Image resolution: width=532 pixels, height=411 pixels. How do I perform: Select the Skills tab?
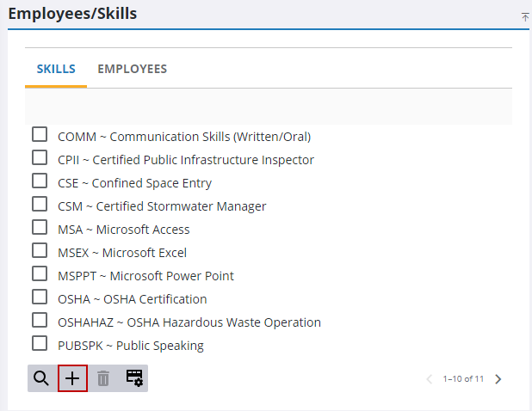click(56, 69)
